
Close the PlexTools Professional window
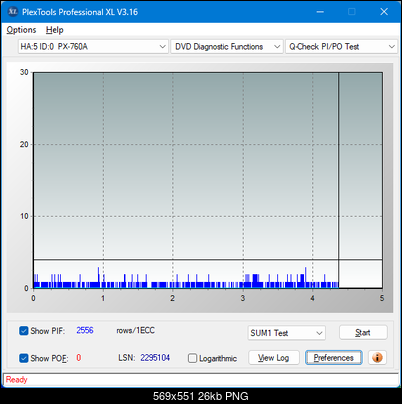click(384, 12)
